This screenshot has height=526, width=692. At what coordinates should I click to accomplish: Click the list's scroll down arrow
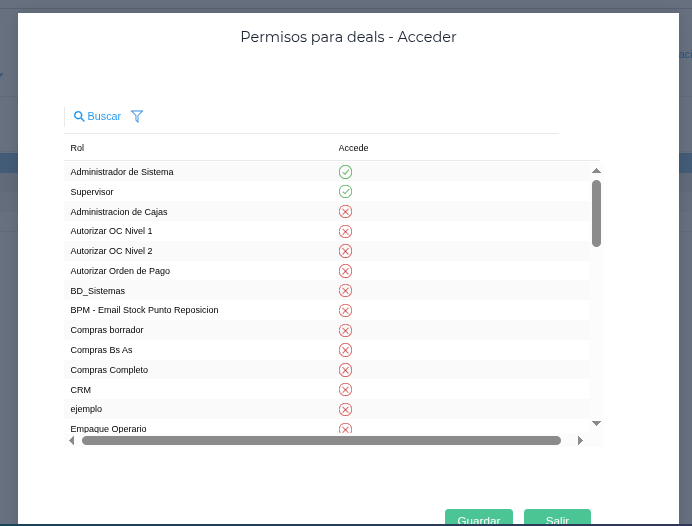pos(596,424)
